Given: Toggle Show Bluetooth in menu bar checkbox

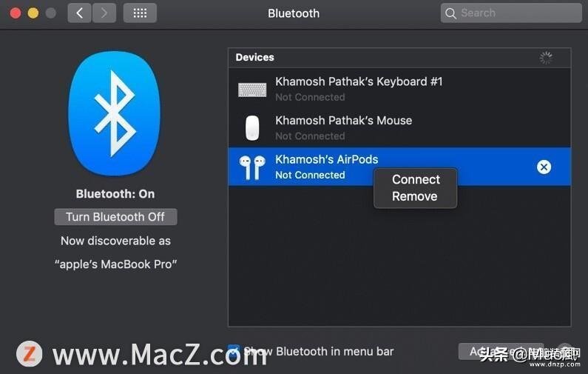Looking at the screenshot, I should (x=234, y=351).
